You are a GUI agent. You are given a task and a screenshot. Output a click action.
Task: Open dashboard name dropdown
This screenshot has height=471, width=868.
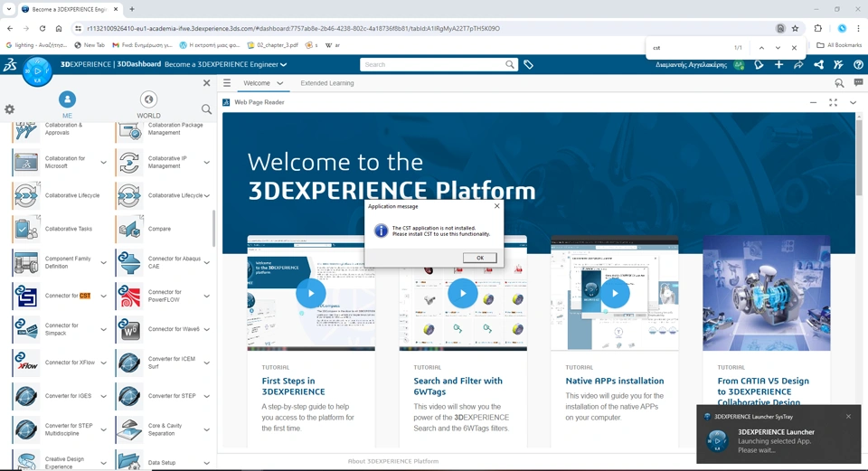[x=283, y=65]
